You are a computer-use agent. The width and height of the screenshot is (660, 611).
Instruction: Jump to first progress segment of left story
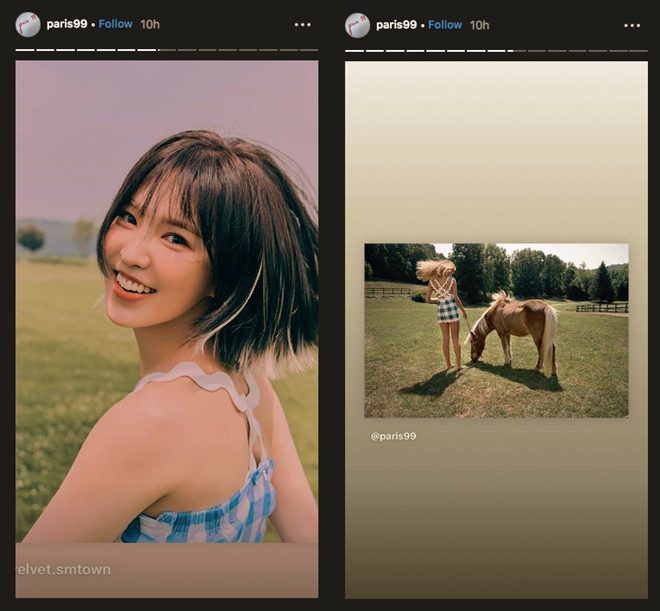coord(25,49)
